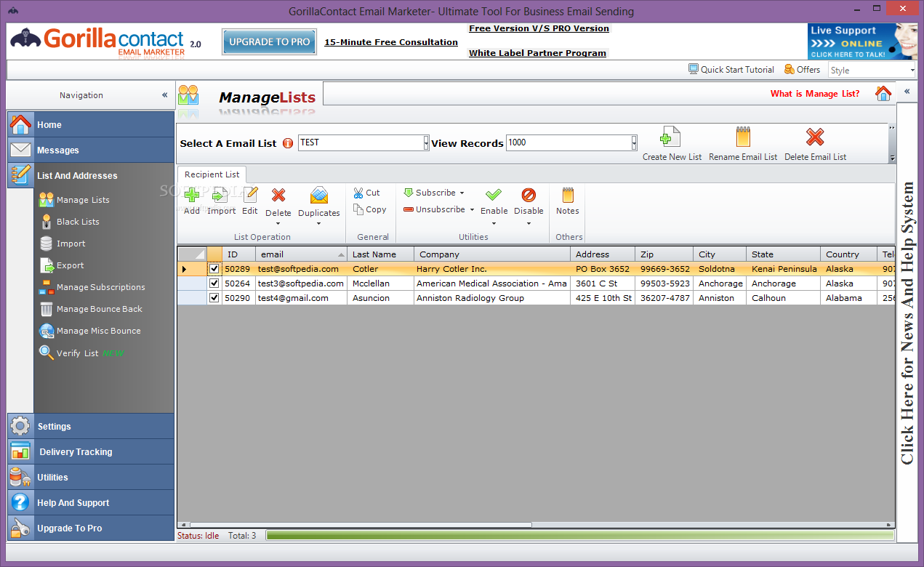Open Export in the sidebar

coord(61,265)
